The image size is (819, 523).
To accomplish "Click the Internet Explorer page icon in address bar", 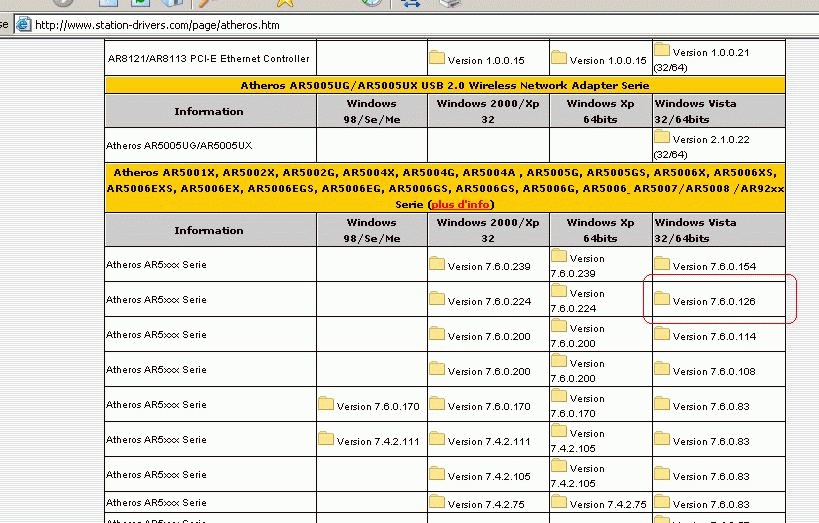I will [24, 25].
